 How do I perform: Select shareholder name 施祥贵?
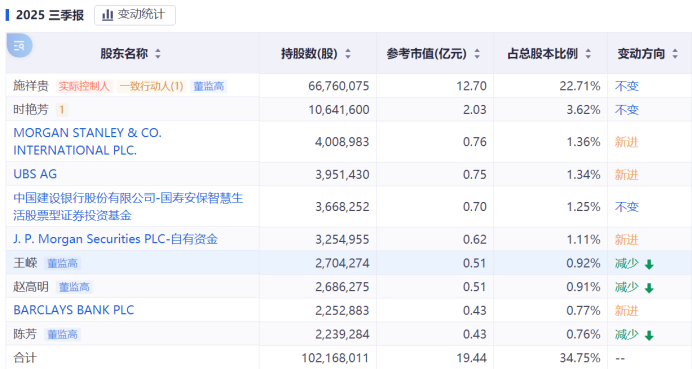(x=30, y=86)
